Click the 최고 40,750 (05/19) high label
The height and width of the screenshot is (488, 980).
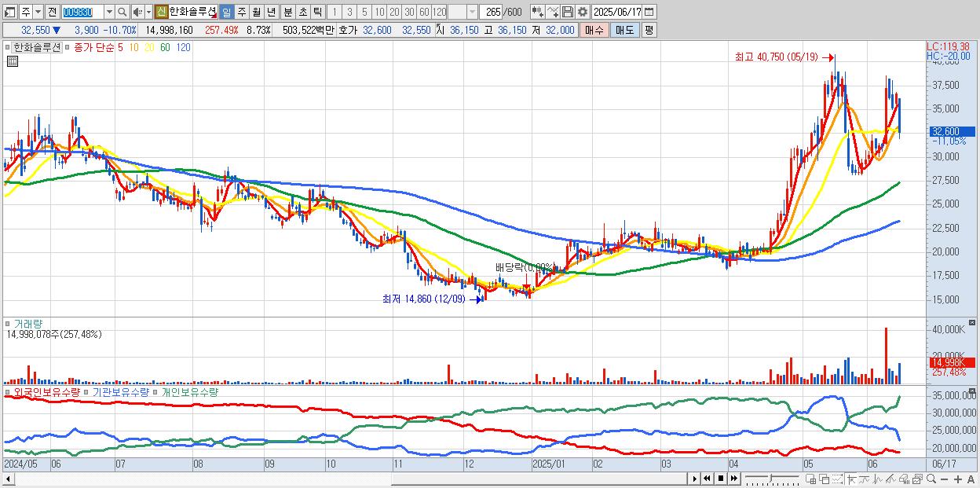point(776,57)
